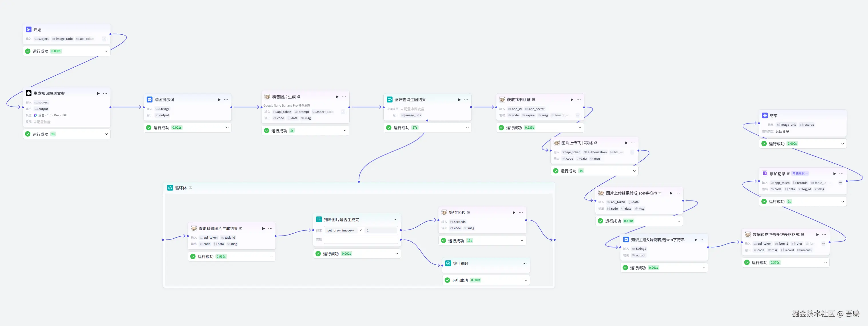Screen dimensions: 868x326
Task: Click play on 添加记录 node
Action: point(834,174)
